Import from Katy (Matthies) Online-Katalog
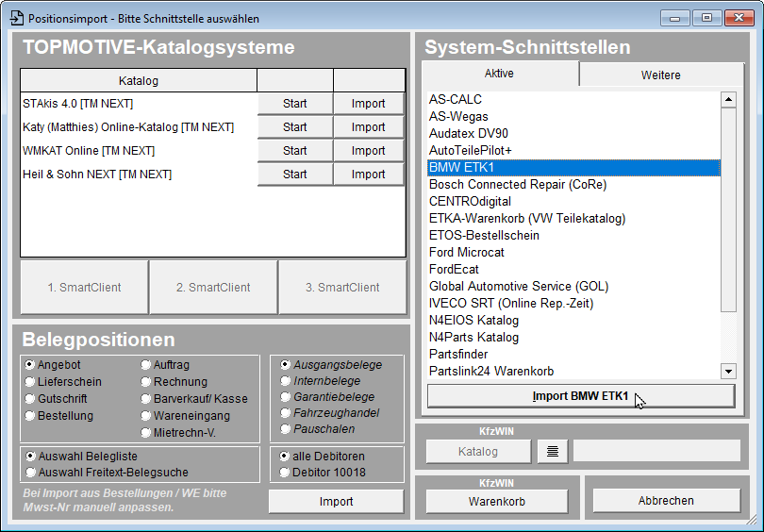764x532 pixels. pos(369,126)
